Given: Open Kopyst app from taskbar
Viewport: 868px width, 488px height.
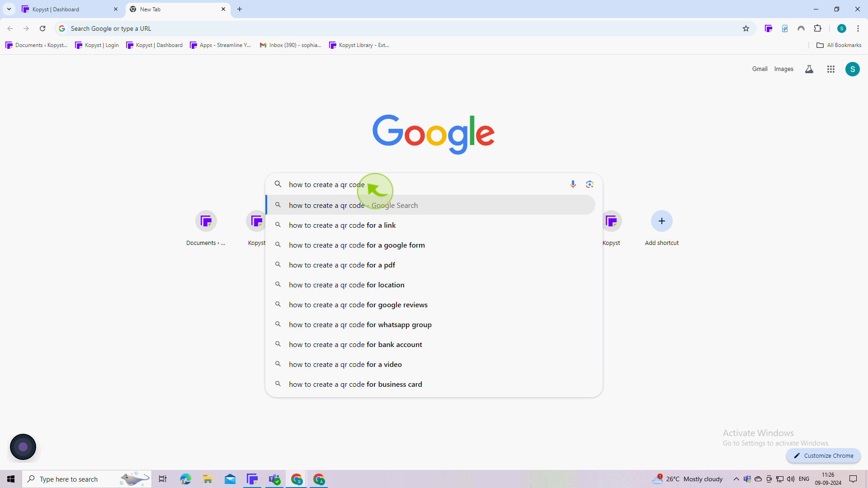Looking at the screenshot, I should [252, 479].
